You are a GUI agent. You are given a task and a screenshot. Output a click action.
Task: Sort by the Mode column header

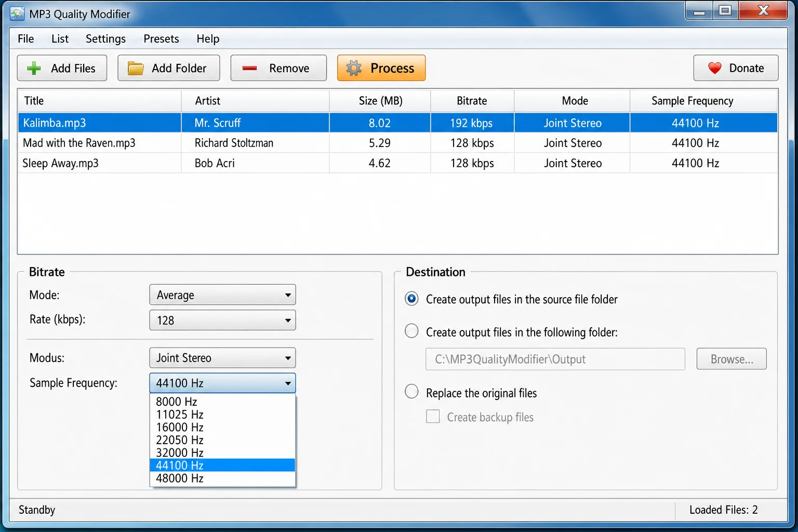(x=572, y=101)
